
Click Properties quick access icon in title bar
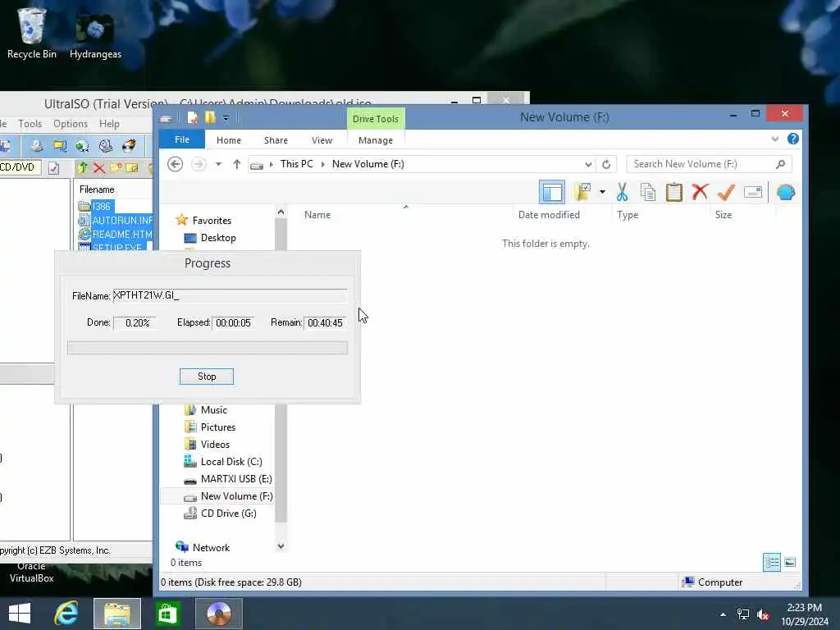pos(192,117)
